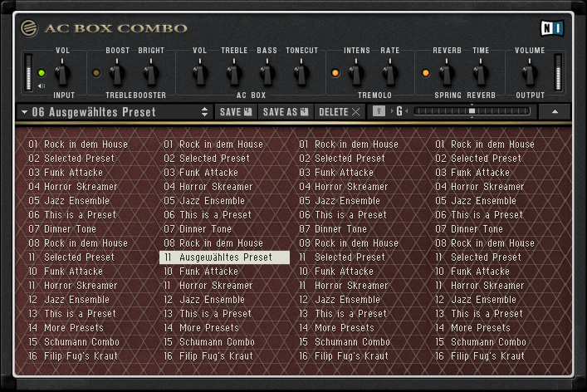The image size is (587, 392).
Task: Click the SAVE button
Action: point(236,112)
